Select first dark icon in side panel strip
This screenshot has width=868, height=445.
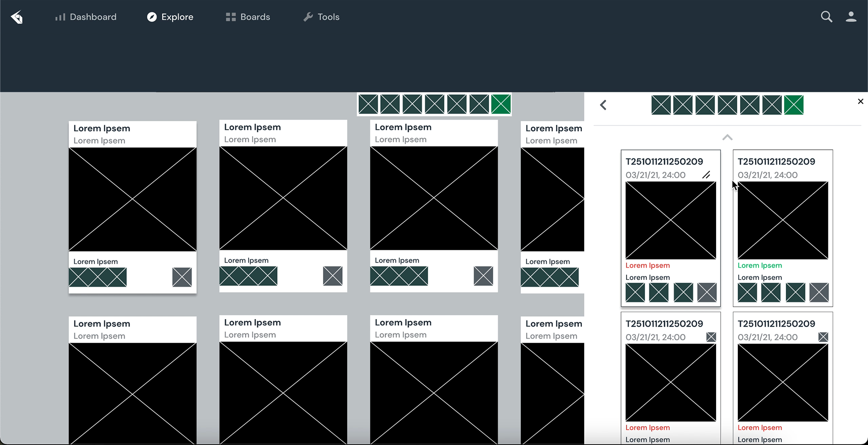point(661,105)
